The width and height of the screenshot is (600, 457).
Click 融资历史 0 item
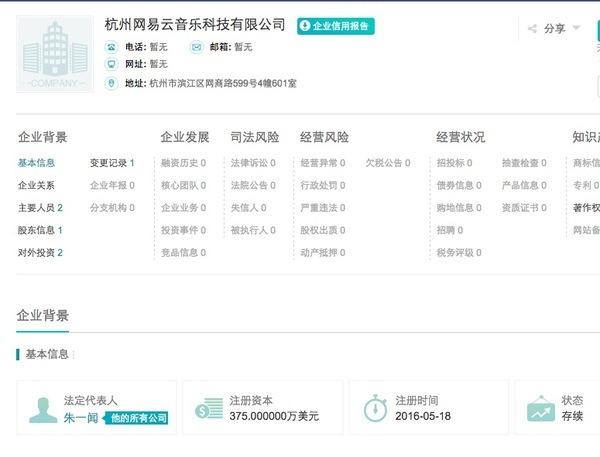pyautogui.click(x=183, y=163)
